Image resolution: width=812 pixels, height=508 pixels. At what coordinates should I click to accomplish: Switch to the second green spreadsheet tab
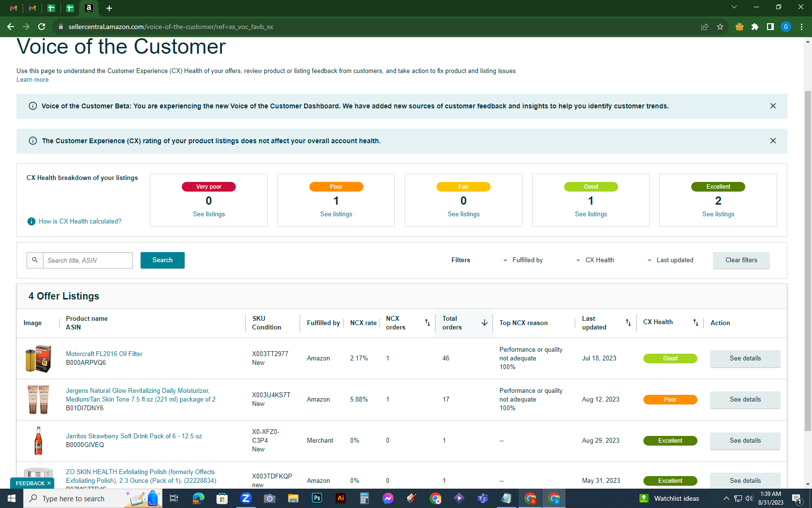click(70, 8)
